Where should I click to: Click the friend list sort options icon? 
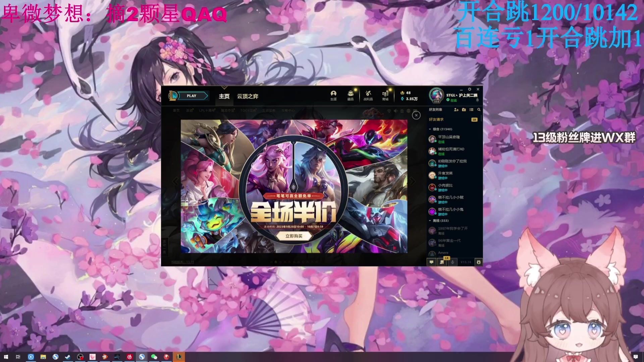click(x=471, y=110)
